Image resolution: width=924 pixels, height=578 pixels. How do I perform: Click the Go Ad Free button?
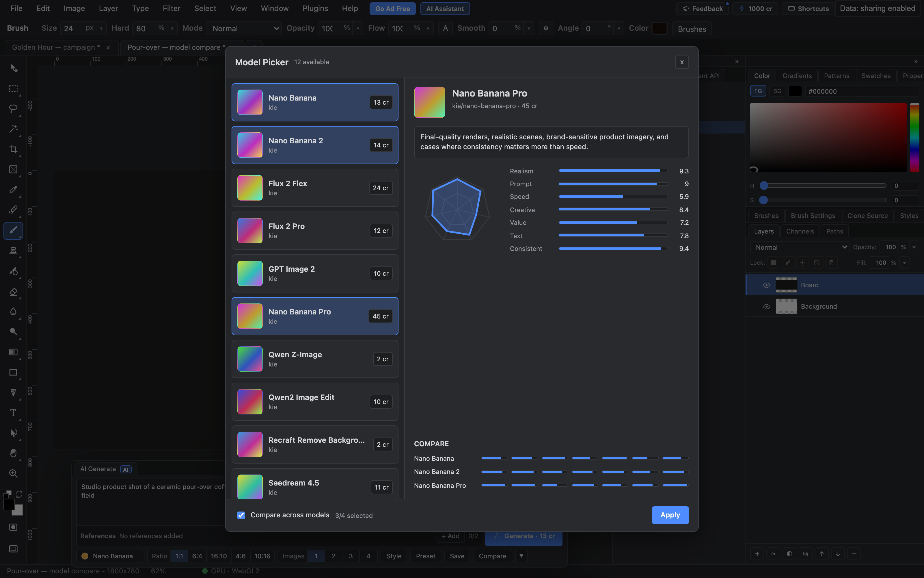392,8
